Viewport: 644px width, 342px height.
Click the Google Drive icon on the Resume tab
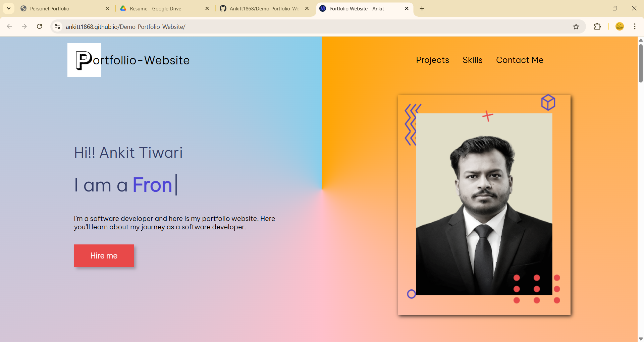(x=123, y=8)
